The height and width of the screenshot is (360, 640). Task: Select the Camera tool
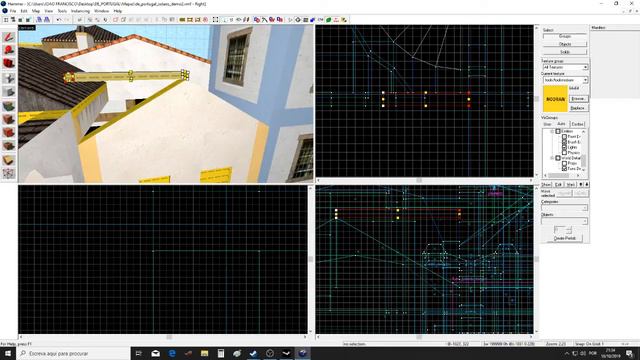(9, 63)
